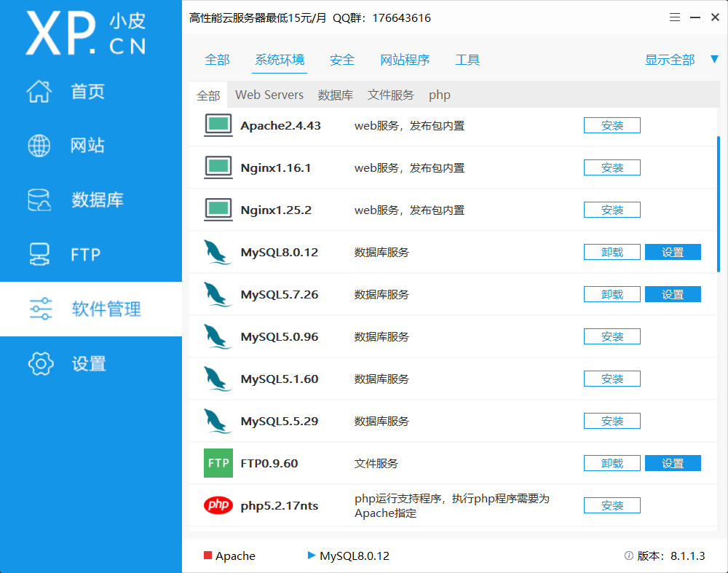This screenshot has height=573, width=728.
Task: Expand the 显示全部 dropdown arrow
Action: tap(715, 60)
